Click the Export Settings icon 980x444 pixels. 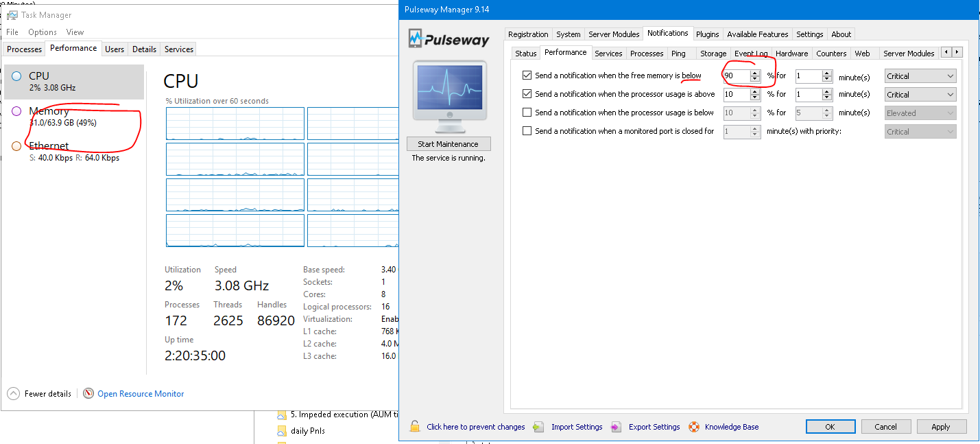click(x=617, y=427)
